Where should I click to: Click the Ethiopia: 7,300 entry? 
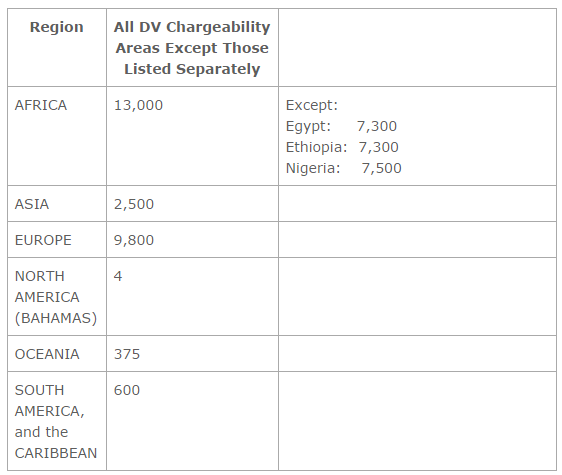[342, 147]
